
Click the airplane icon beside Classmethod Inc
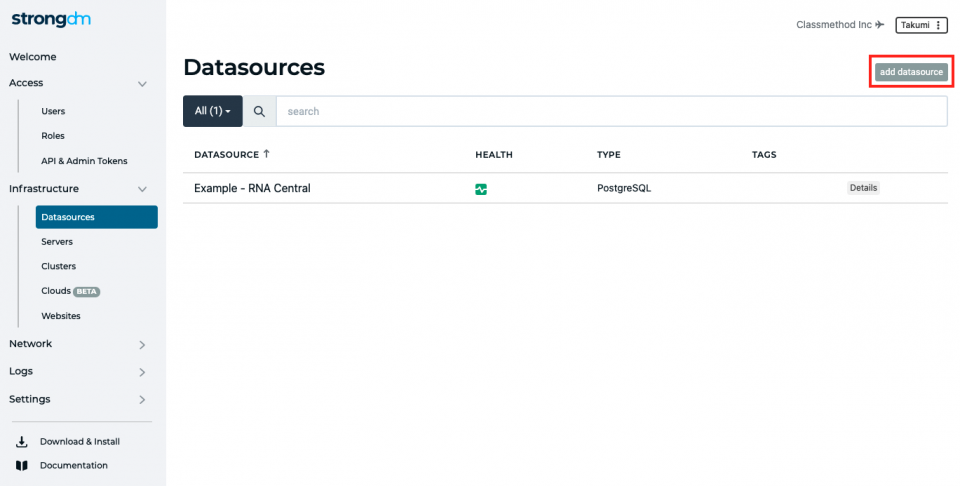pyautogui.click(x=880, y=24)
